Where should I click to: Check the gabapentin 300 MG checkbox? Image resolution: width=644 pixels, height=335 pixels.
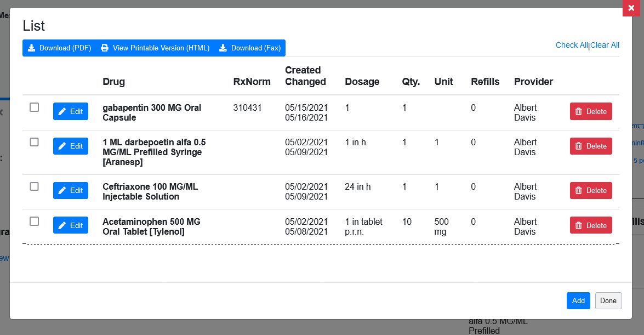[35, 107]
